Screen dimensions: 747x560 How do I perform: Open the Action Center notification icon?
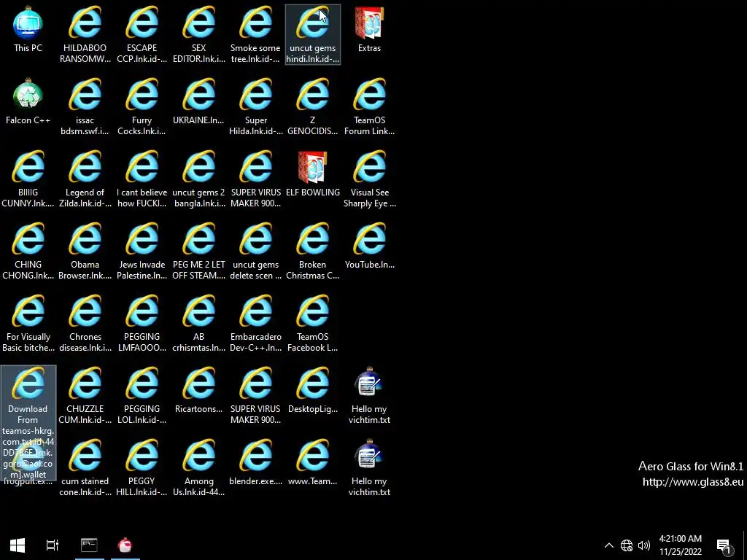point(724,545)
